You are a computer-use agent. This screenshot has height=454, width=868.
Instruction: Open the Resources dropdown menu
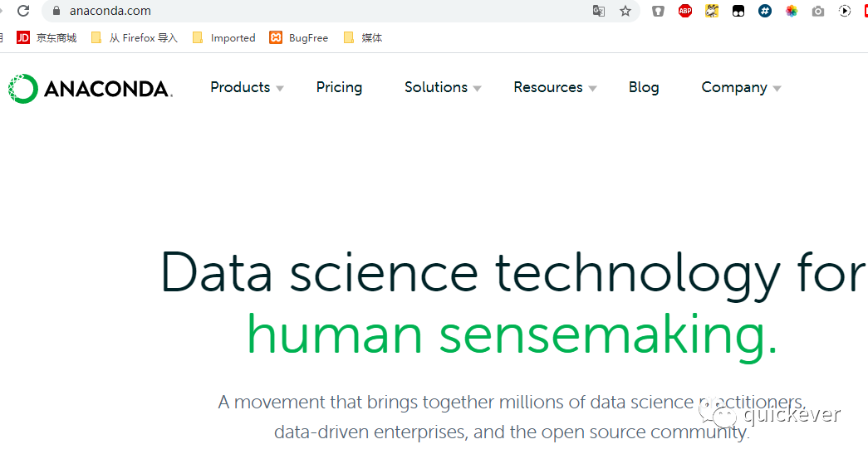coord(554,87)
